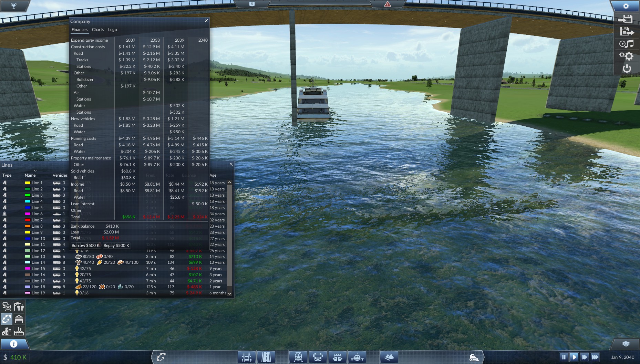Open the railroad tracks construction menu

246,357
